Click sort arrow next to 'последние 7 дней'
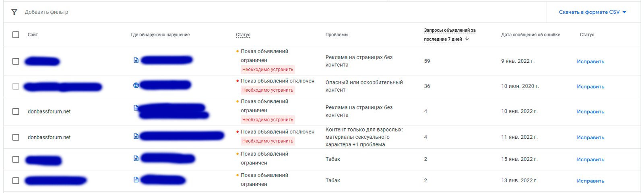This screenshot has width=644, height=193. coord(467,39)
